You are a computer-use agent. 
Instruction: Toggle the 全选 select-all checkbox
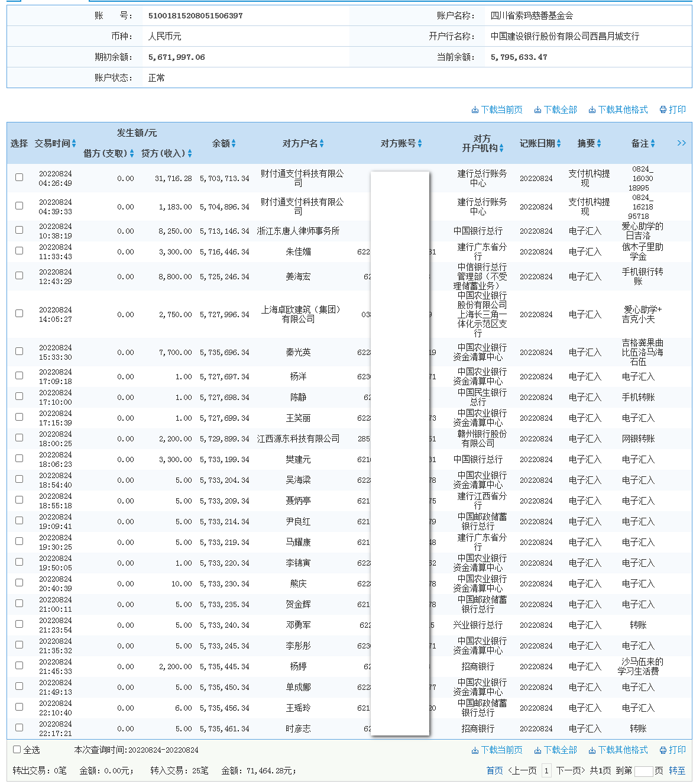[x=18, y=750]
